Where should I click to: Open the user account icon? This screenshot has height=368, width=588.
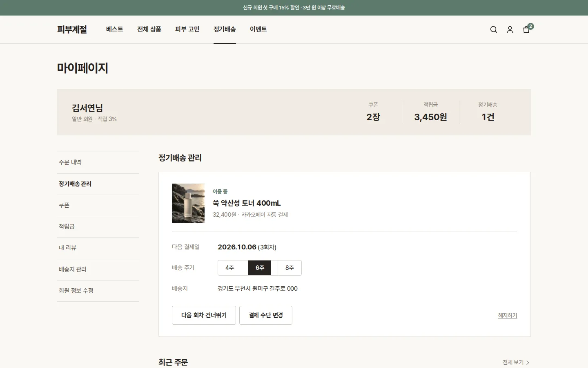510,29
